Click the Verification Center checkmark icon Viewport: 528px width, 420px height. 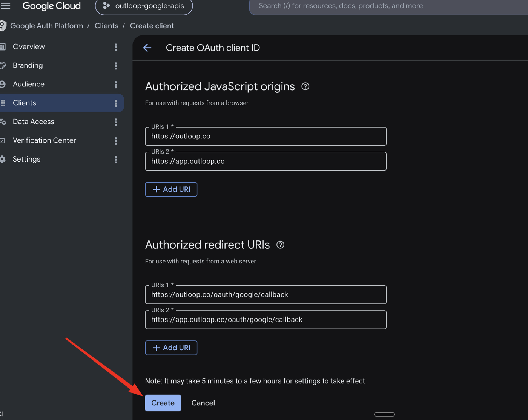(x=3, y=140)
